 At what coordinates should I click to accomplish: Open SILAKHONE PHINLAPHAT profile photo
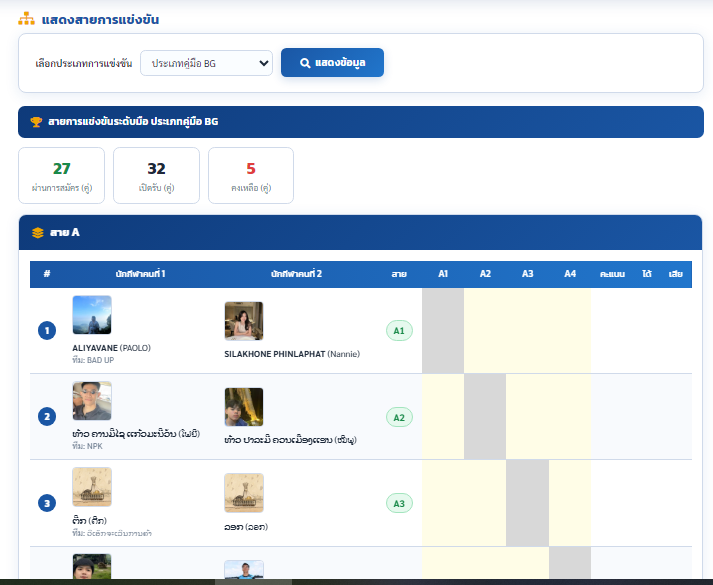tap(244, 321)
